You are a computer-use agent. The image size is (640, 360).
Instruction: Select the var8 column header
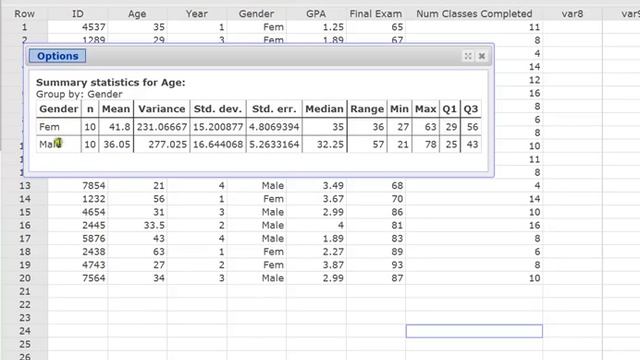(572, 14)
